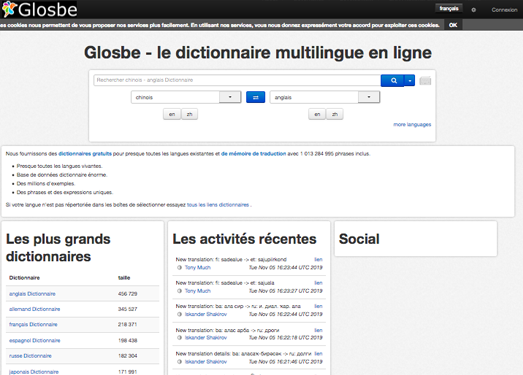Focus the Rechercher chinois - anglais search field
This screenshot has width=523, height=375.
click(x=237, y=80)
